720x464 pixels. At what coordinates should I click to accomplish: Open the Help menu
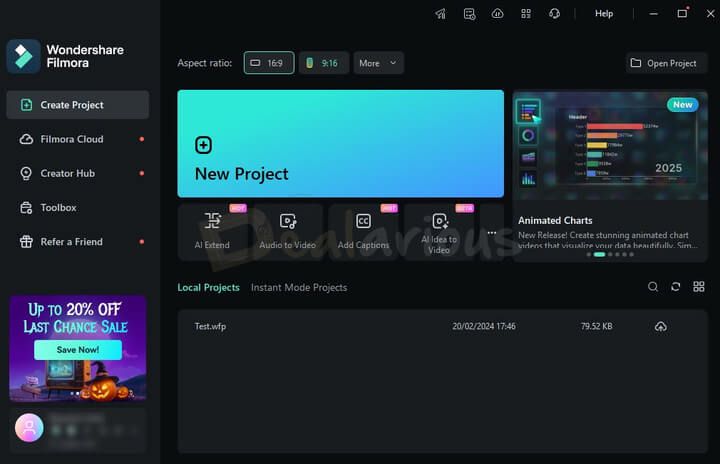[604, 14]
